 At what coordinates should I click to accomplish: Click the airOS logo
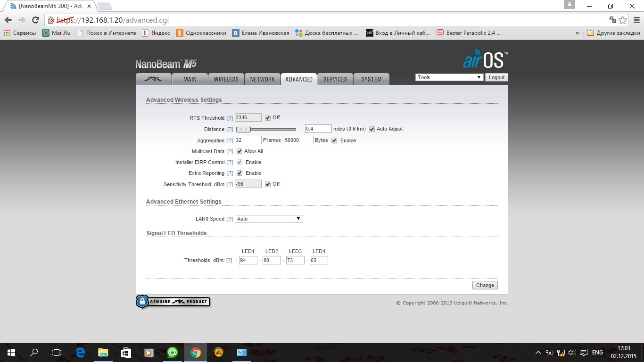coord(485,59)
